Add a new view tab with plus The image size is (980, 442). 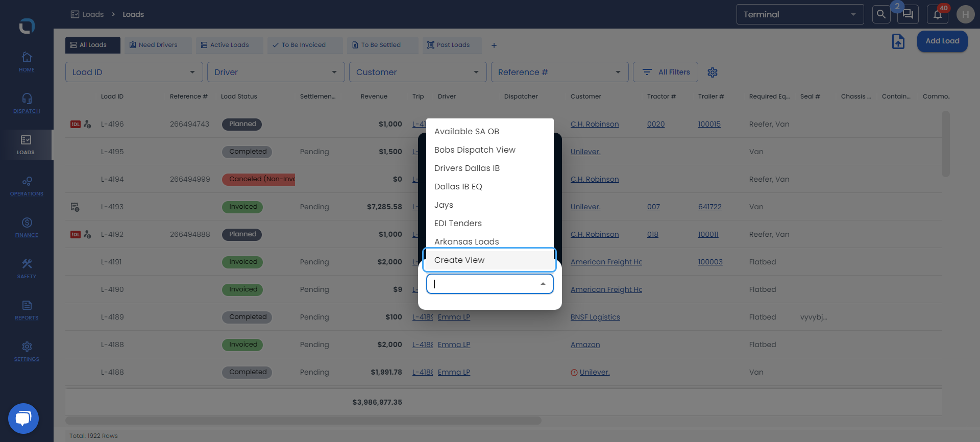[x=494, y=45]
